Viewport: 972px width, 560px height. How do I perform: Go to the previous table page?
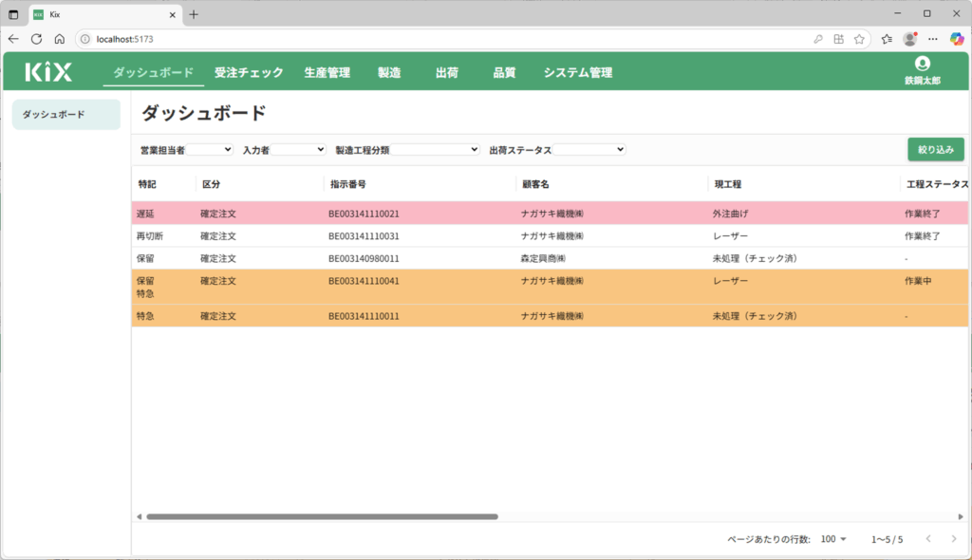(928, 539)
